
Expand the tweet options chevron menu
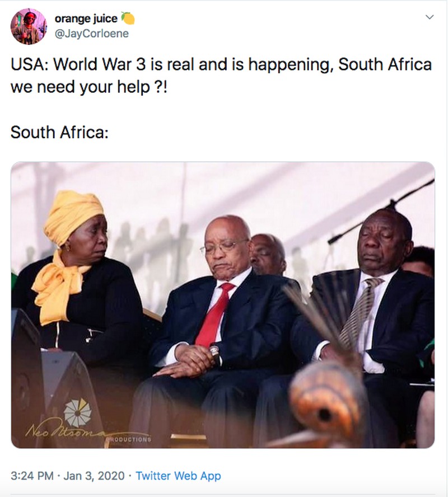pos(430,17)
